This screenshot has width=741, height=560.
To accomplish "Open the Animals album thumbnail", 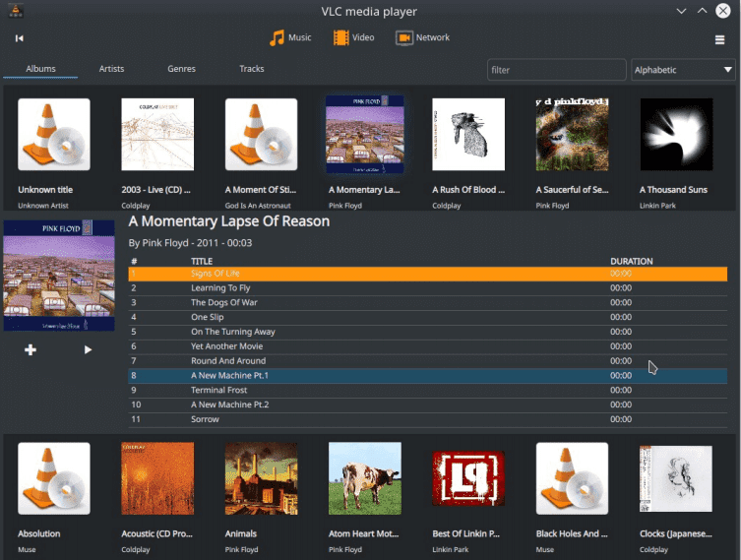I will (262, 478).
